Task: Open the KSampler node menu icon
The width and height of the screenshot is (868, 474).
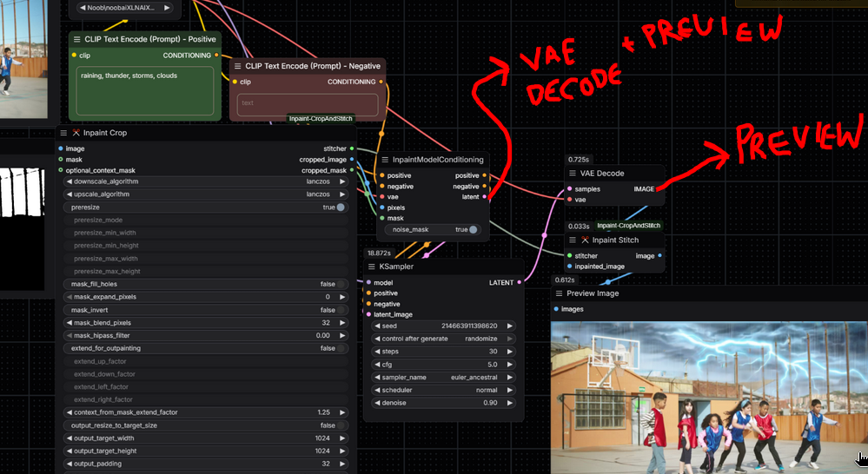Action: point(372,267)
